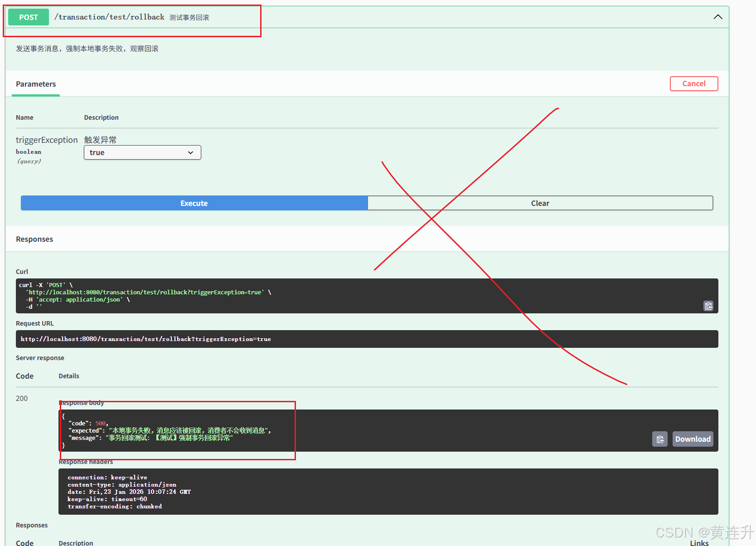Click the connection: keep-alive header line

(x=107, y=477)
